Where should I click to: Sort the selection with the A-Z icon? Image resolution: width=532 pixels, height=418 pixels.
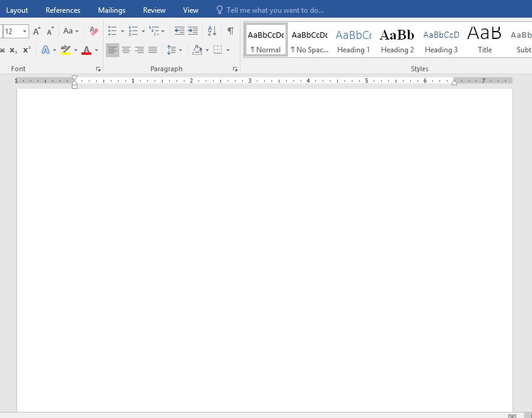pyautogui.click(x=212, y=31)
